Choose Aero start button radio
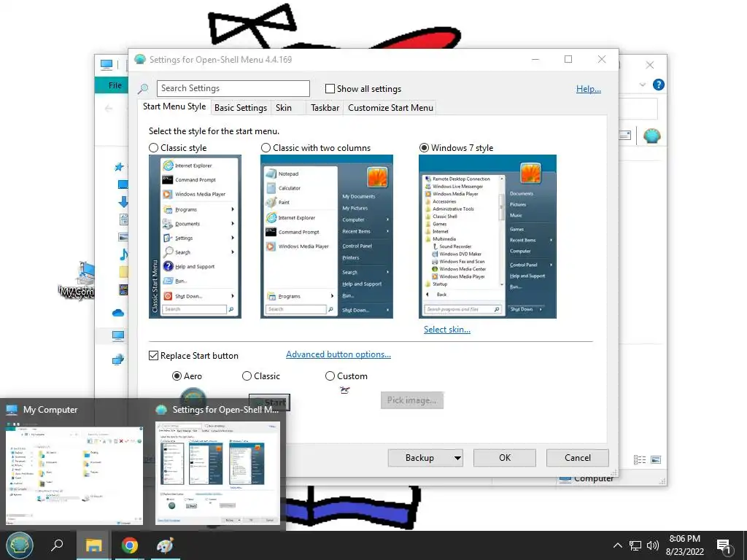Screen dimensions: 747x560 pyautogui.click(x=177, y=376)
